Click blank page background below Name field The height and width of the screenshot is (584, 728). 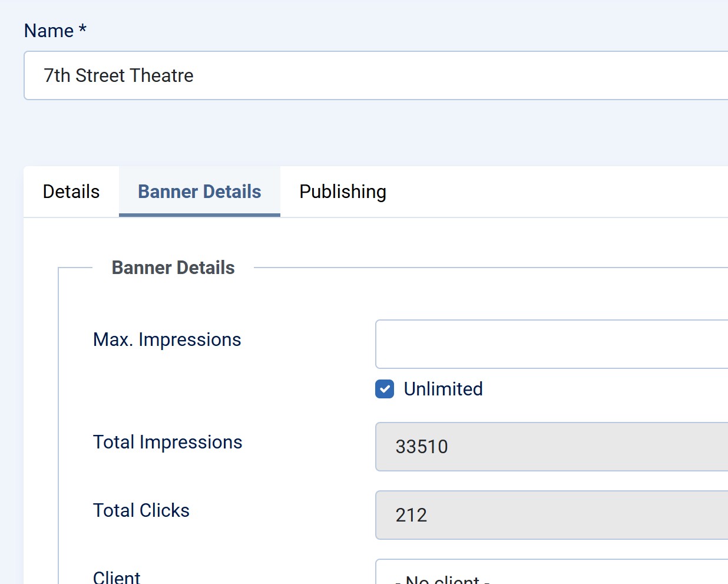(x=353, y=133)
